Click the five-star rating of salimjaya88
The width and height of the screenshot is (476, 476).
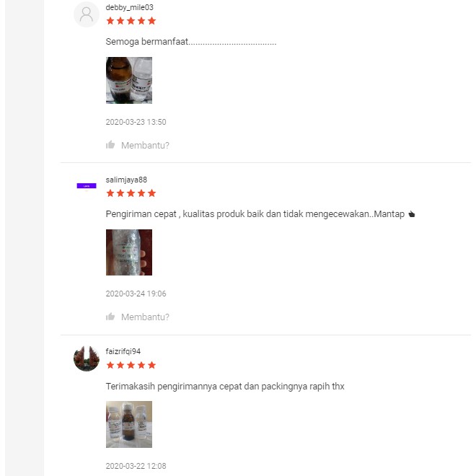tap(131, 193)
